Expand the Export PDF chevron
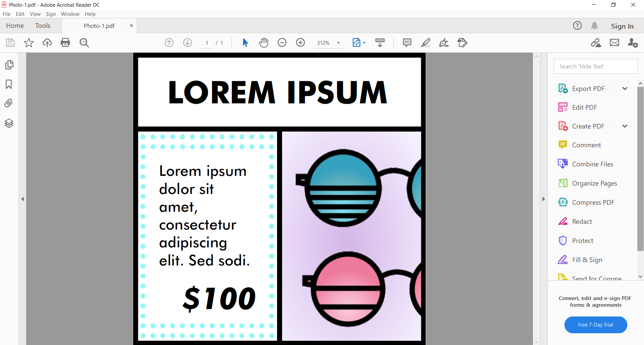 625,89
